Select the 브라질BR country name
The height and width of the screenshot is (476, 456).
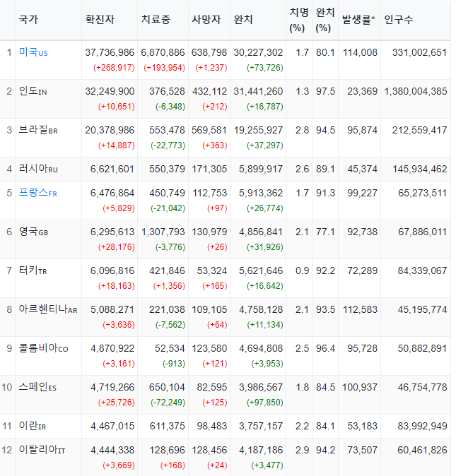38,130
